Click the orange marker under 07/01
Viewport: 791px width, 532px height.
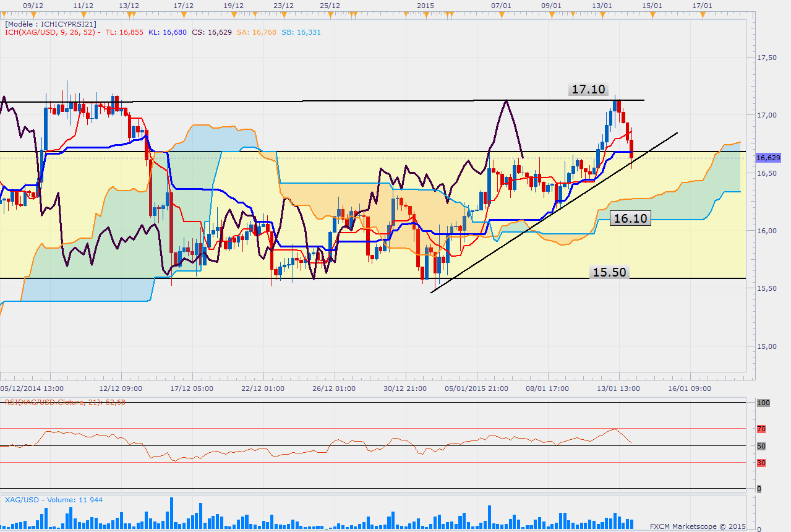(502, 12)
